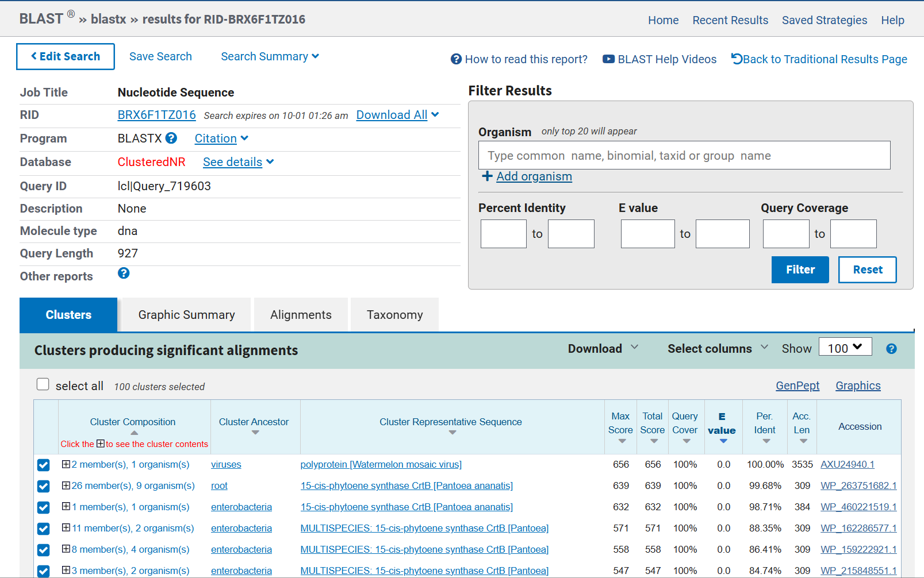Open Recent Results in top navigation
The width and height of the screenshot is (924, 578).
730,20
